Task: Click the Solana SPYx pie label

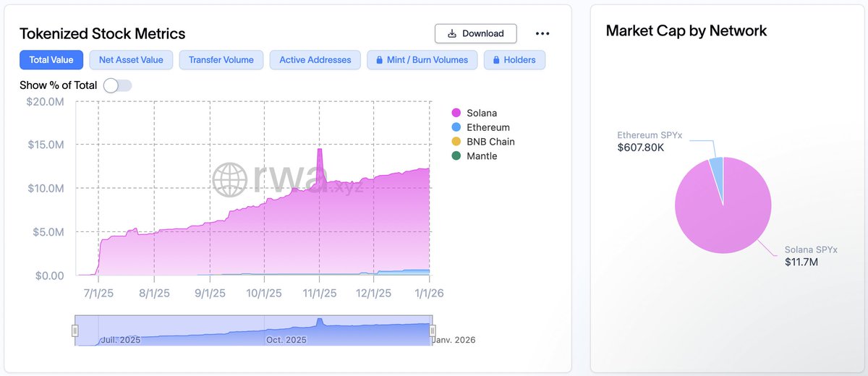Action: click(811, 250)
